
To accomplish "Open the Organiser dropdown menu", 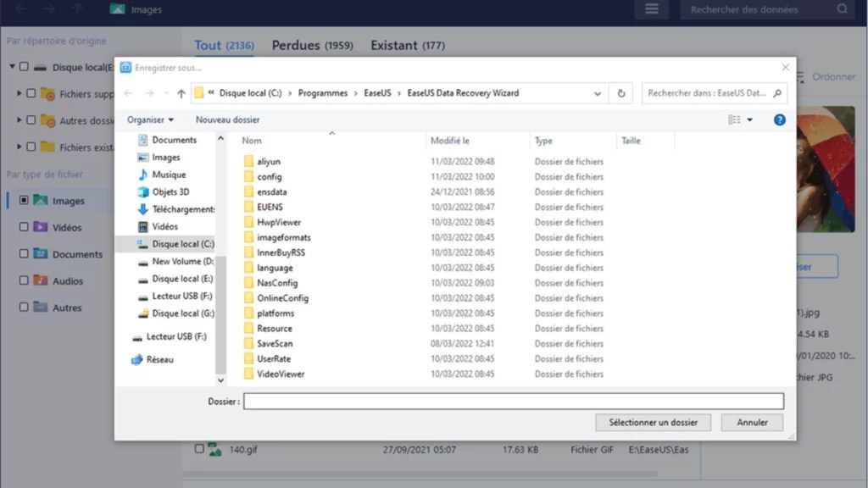I will click(x=149, y=119).
